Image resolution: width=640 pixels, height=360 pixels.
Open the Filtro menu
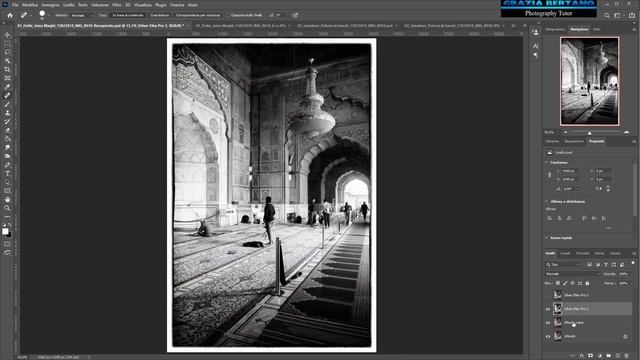pos(117,5)
